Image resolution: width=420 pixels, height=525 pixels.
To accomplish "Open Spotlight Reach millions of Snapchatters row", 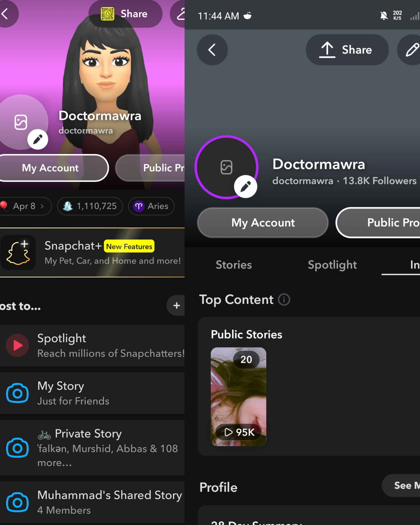I will [92, 345].
